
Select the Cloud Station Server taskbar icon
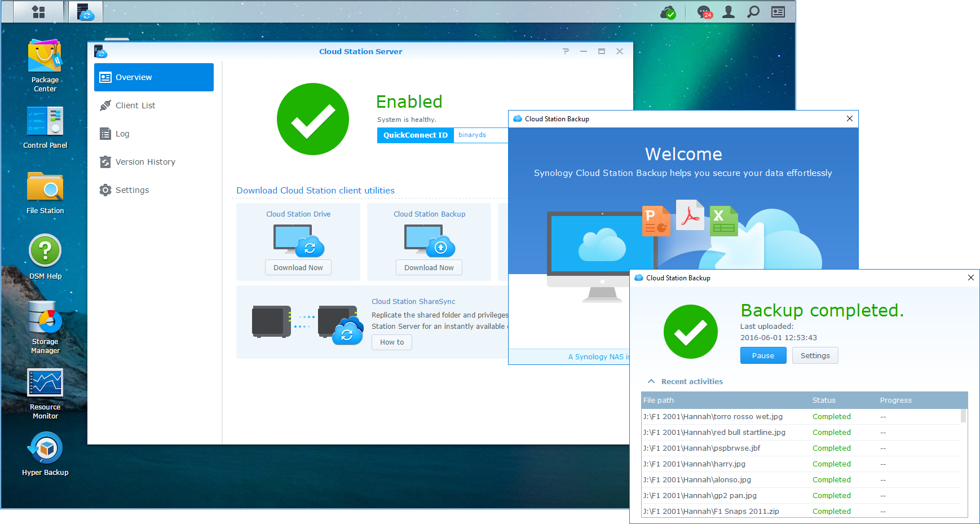[86, 12]
